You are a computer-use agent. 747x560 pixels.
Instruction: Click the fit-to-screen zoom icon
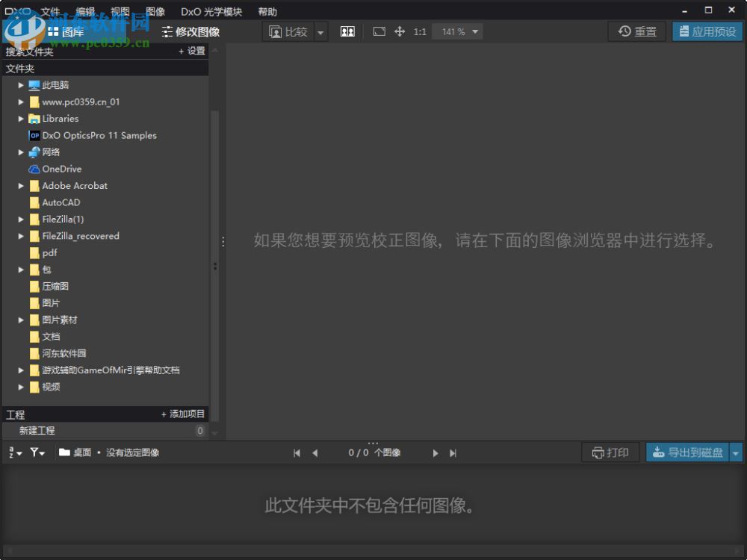(x=379, y=31)
